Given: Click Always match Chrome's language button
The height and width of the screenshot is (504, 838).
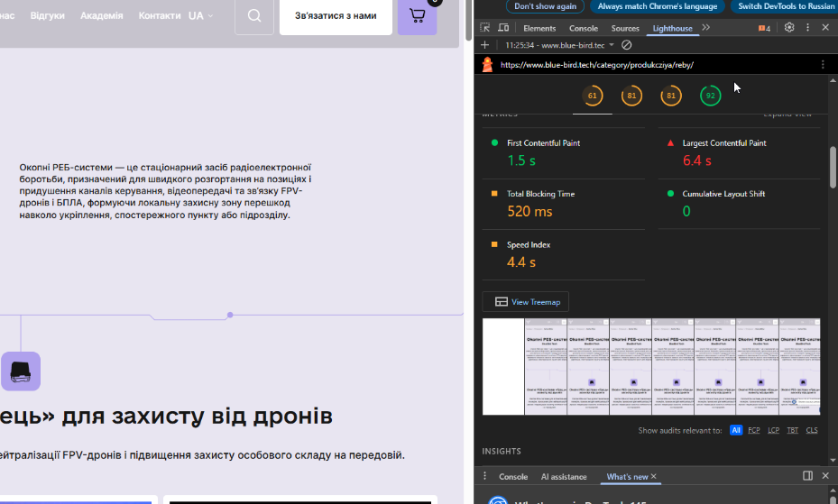Looking at the screenshot, I should 658,6.
